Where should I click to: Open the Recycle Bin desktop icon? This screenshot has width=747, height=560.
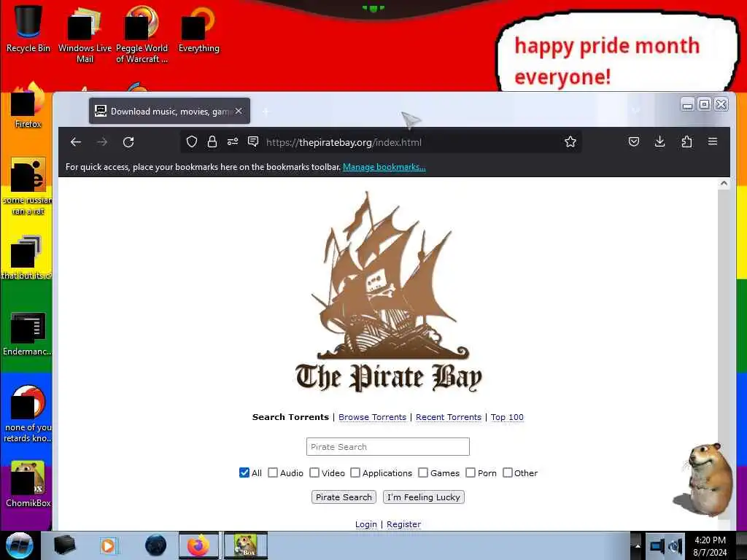28,29
